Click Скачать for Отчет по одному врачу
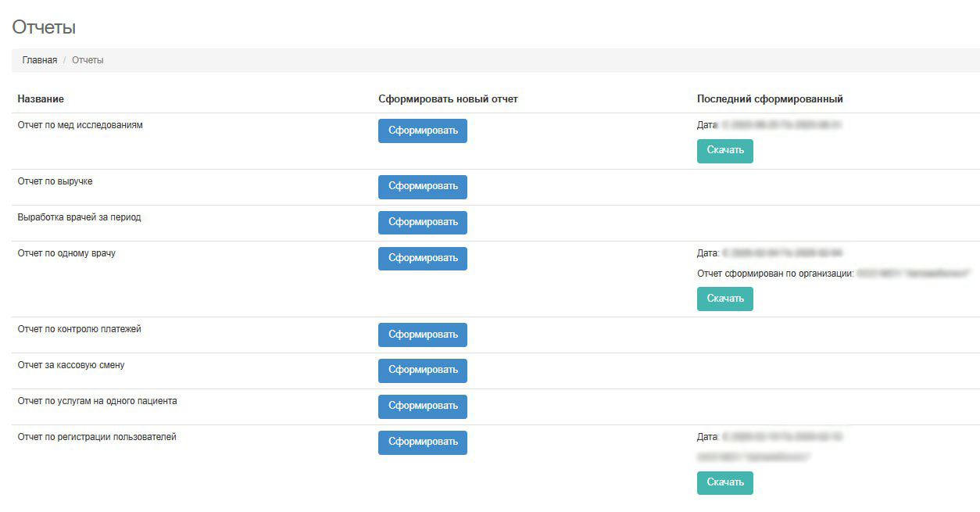Viewport: 980px width, 512px height. (x=724, y=299)
